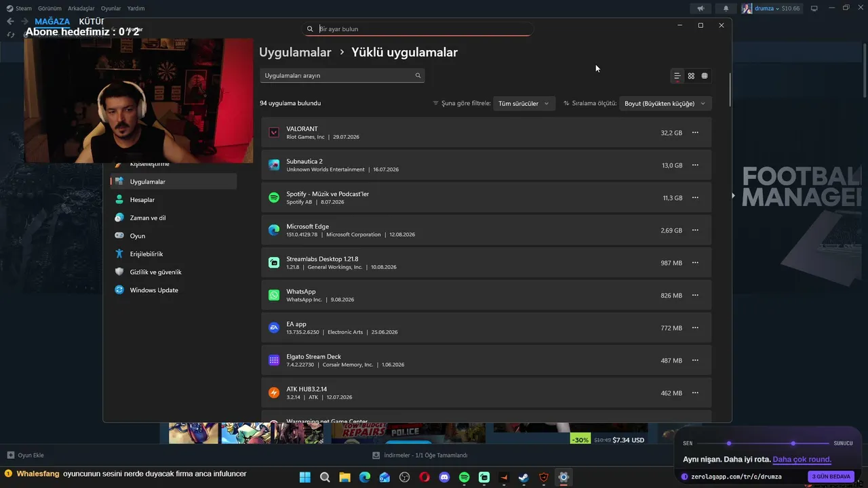Viewport: 868px width, 488px height.
Task: Click the 'Daha çok round.' link
Action: coord(802,460)
